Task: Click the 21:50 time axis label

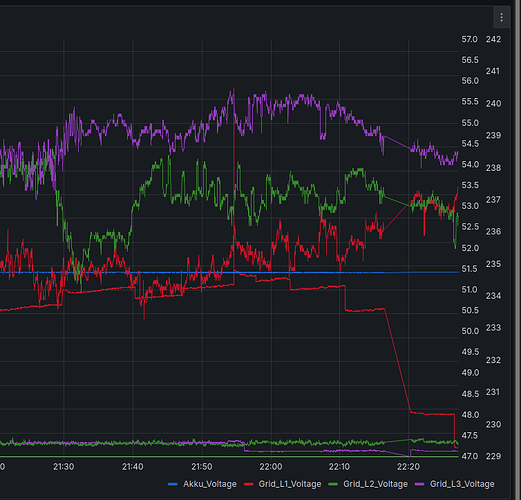Action: (x=202, y=467)
